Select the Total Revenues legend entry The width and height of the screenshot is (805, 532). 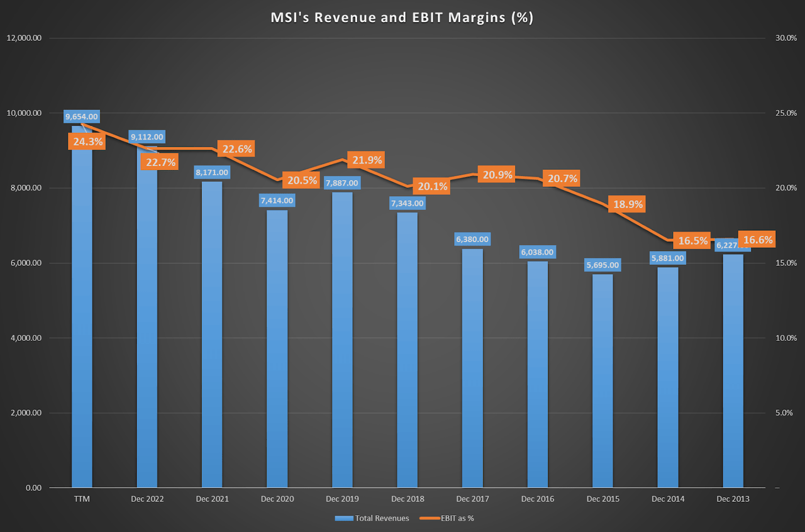372,518
